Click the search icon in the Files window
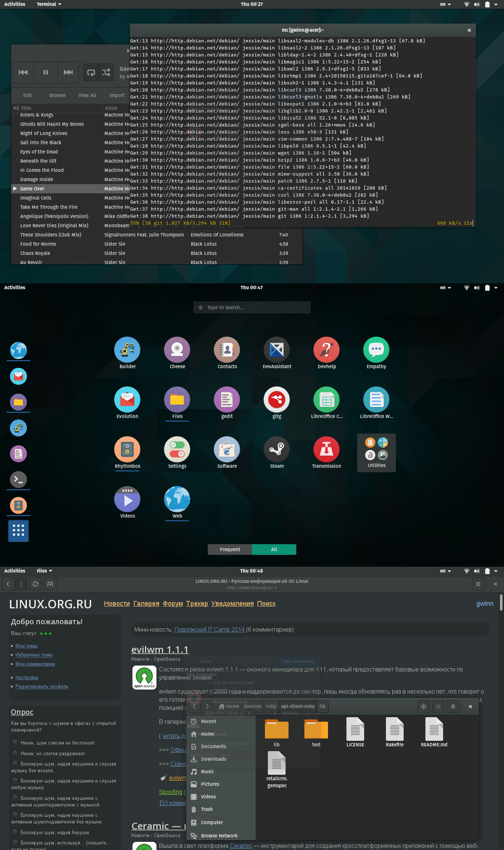504x850 pixels. click(x=424, y=706)
